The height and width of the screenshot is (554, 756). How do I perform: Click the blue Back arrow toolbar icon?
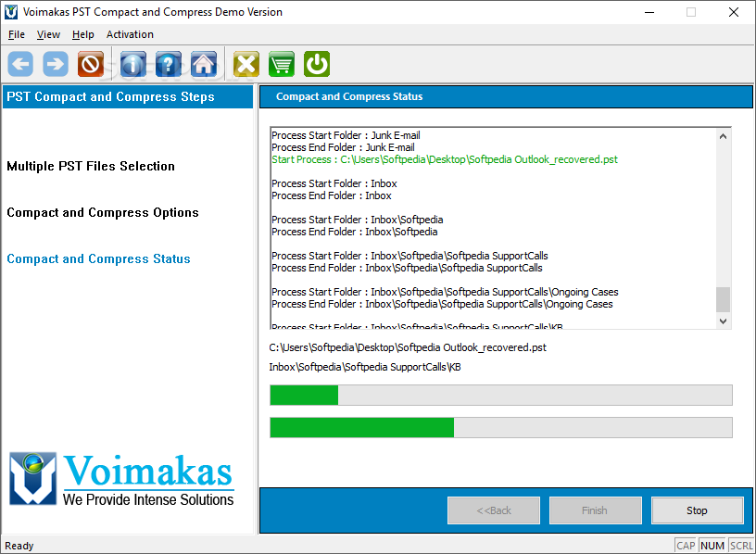[x=20, y=64]
